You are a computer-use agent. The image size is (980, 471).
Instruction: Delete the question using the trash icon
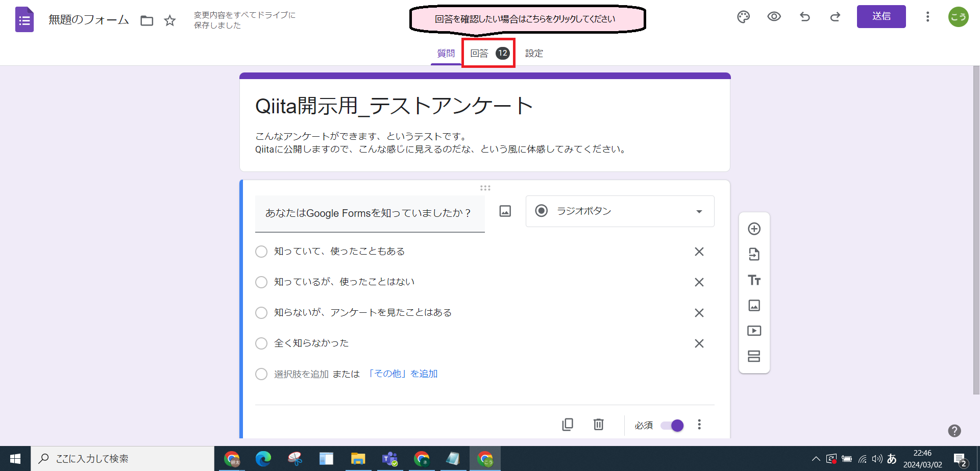[x=598, y=425]
